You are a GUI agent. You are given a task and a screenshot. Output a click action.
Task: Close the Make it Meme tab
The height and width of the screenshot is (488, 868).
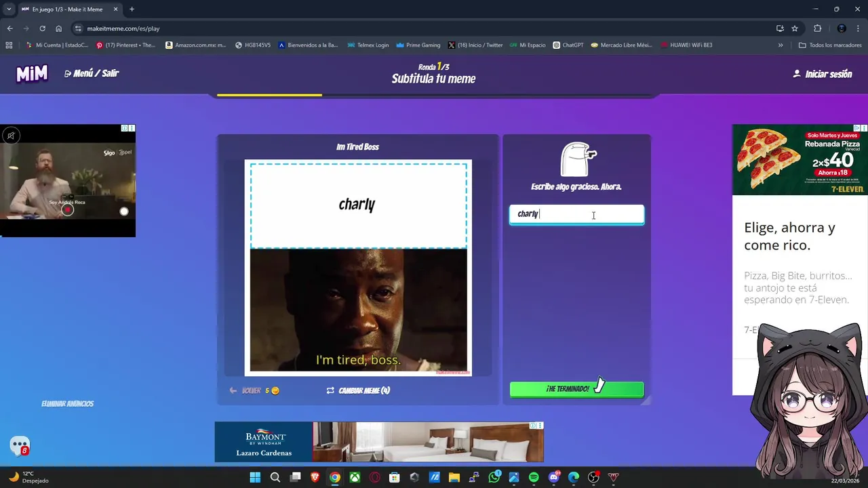[x=115, y=9]
